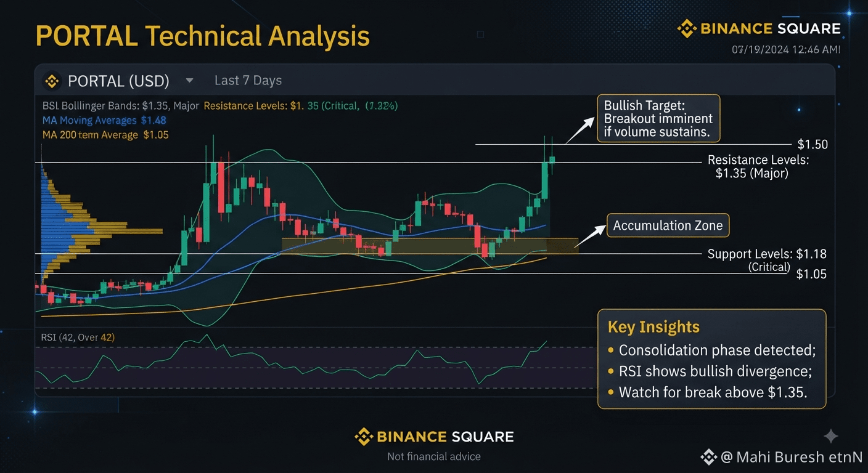Click the Support Levels: $1.18 label
This screenshot has height=473, width=868.
coord(767,254)
